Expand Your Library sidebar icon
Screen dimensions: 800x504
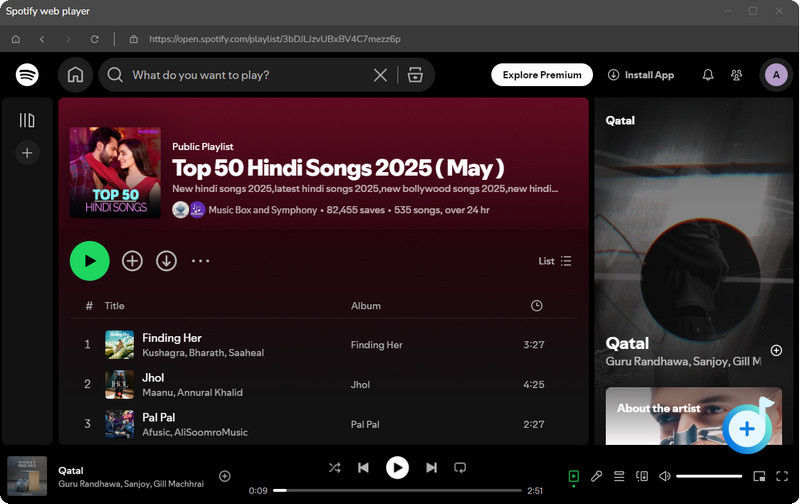(x=27, y=120)
